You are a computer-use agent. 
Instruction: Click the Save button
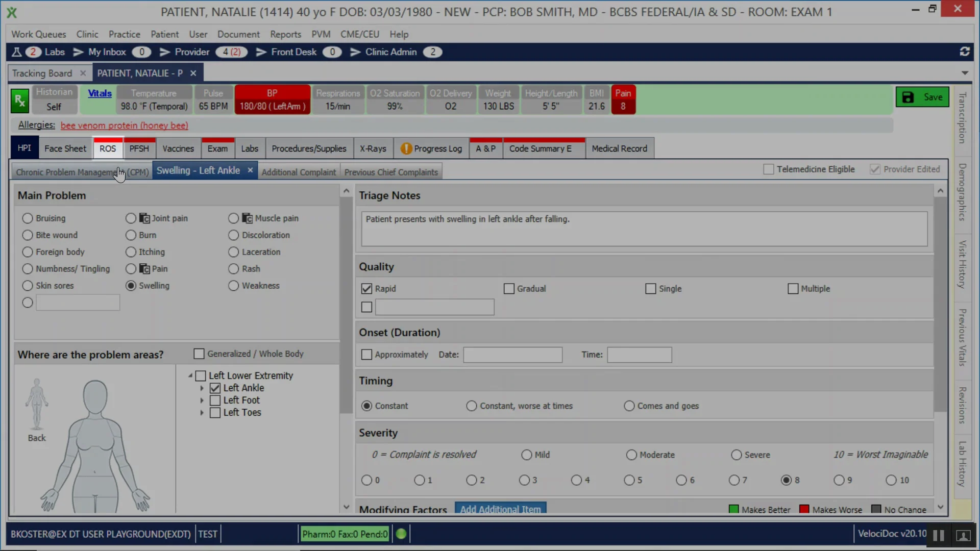point(923,96)
